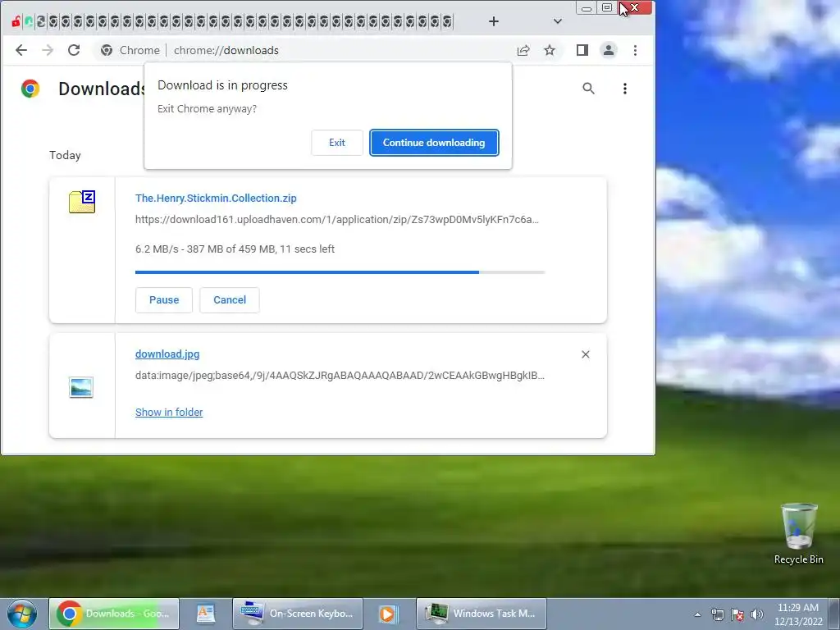Click the volume speaker tray icon
The width and height of the screenshot is (840, 630).
click(756, 614)
